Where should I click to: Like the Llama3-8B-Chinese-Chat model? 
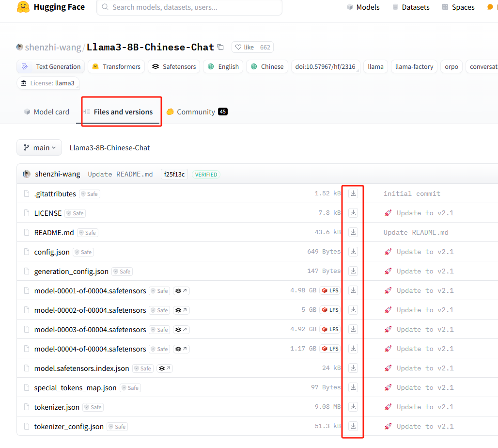click(x=245, y=47)
